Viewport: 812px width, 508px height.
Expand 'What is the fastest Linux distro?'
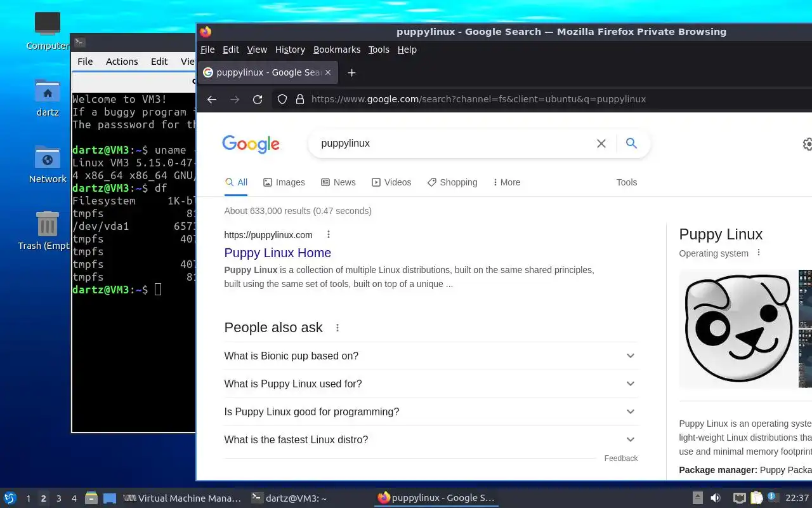(x=431, y=439)
